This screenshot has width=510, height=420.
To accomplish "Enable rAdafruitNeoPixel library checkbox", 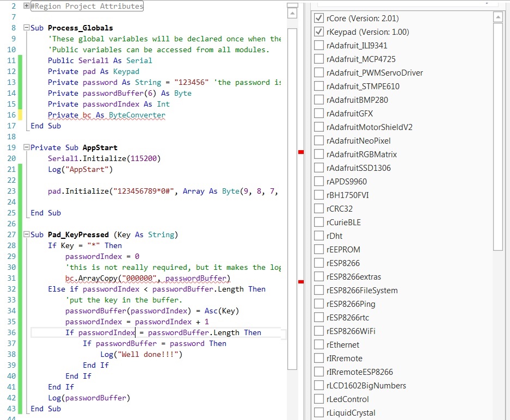I will pyautogui.click(x=319, y=141).
